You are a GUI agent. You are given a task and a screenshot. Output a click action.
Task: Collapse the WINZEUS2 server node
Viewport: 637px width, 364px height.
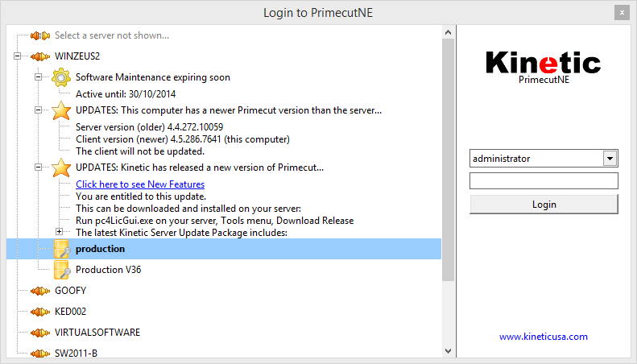click(x=17, y=56)
